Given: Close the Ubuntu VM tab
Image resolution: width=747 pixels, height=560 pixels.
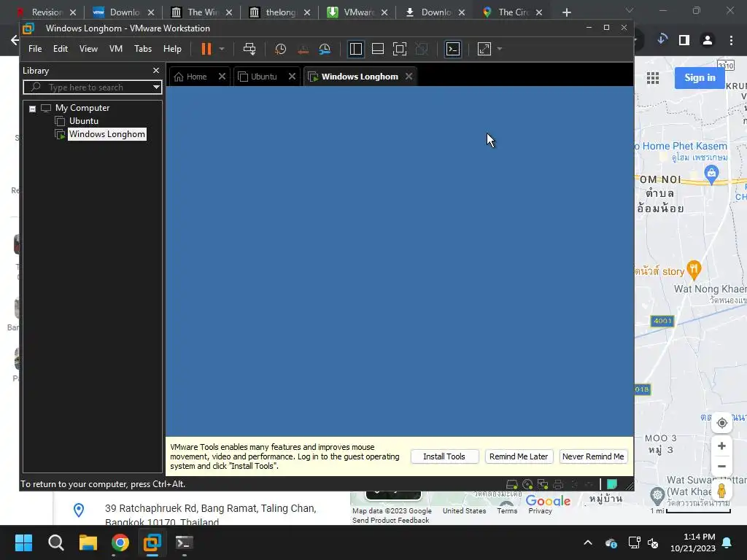Looking at the screenshot, I should click(x=292, y=76).
